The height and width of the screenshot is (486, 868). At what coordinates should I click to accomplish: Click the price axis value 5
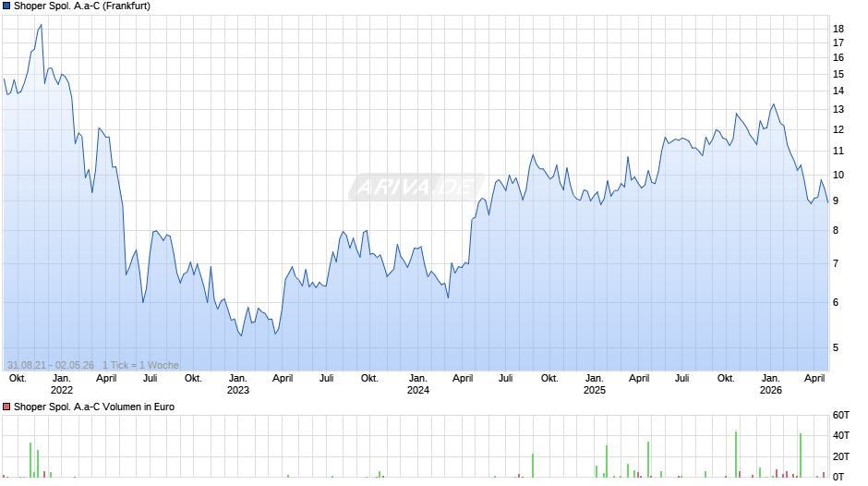pos(836,348)
